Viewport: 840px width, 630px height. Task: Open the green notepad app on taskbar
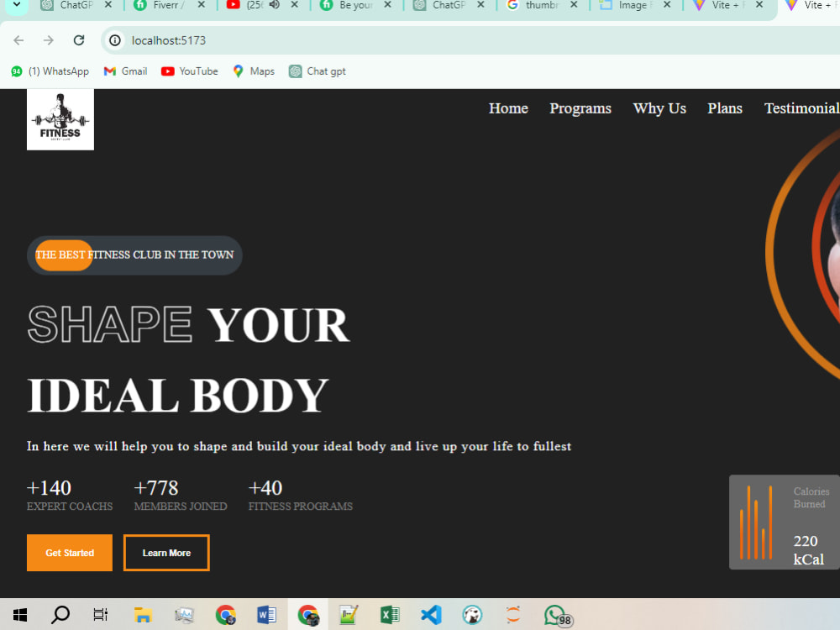tap(349, 615)
